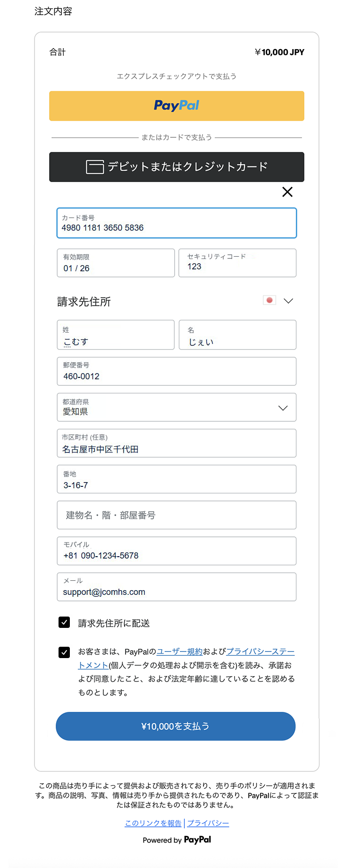Click the 建物名・階・部屋番号 field
Image resolution: width=354 pixels, height=868 pixels.
(177, 515)
